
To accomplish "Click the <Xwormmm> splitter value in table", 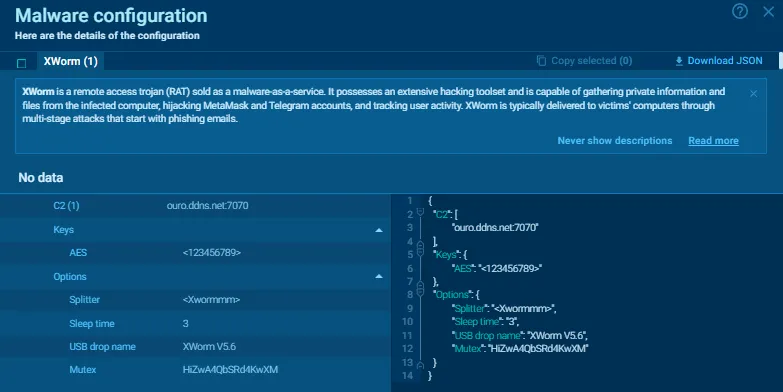I will (x=211, y=300).
